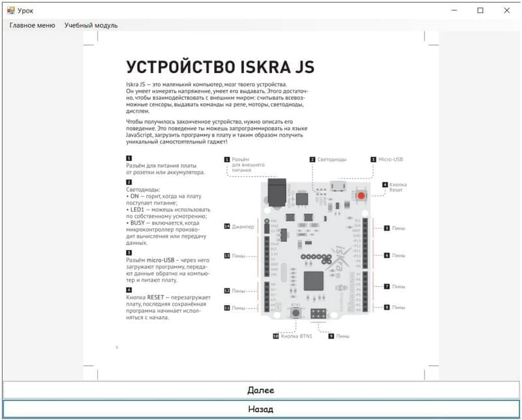
Task: Click the 'BUSY — включается' bullet text
Action: pos(166,233)
